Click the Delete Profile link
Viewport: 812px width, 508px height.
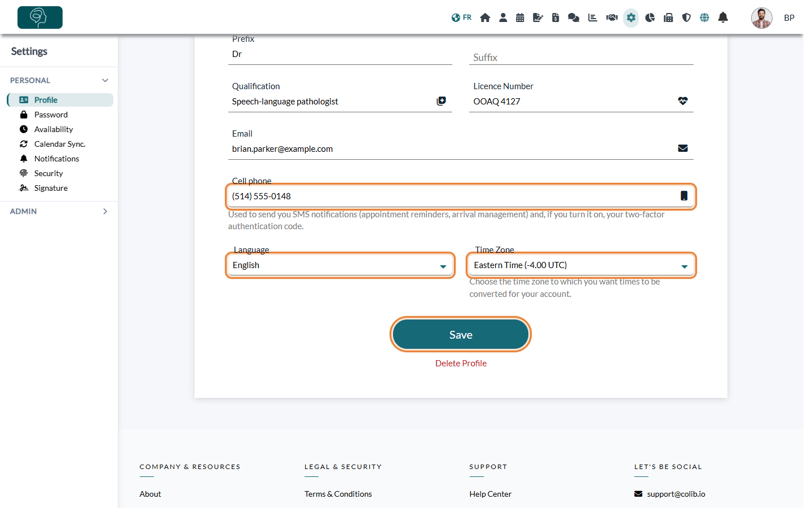(461, 364)
